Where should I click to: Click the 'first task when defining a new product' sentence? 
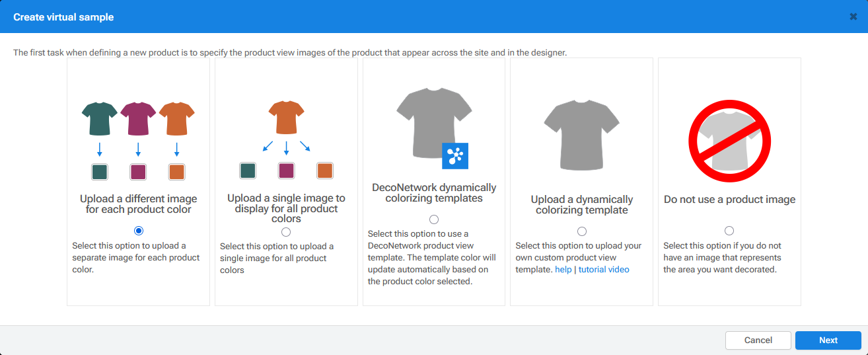tap(290, 52)
